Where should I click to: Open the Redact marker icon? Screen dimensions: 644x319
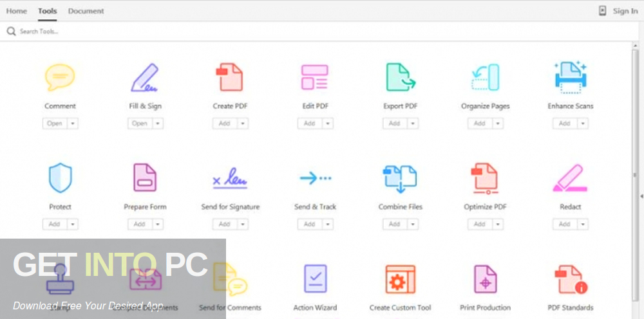[x=570, y=178]
